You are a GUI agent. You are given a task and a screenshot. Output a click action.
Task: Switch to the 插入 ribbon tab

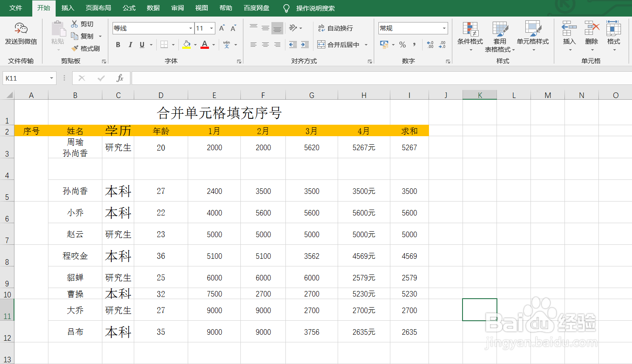pos(68,8)
